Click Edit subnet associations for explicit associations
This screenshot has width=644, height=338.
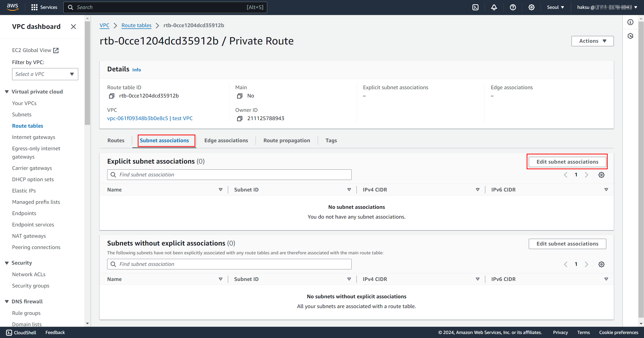coord(567,162)
